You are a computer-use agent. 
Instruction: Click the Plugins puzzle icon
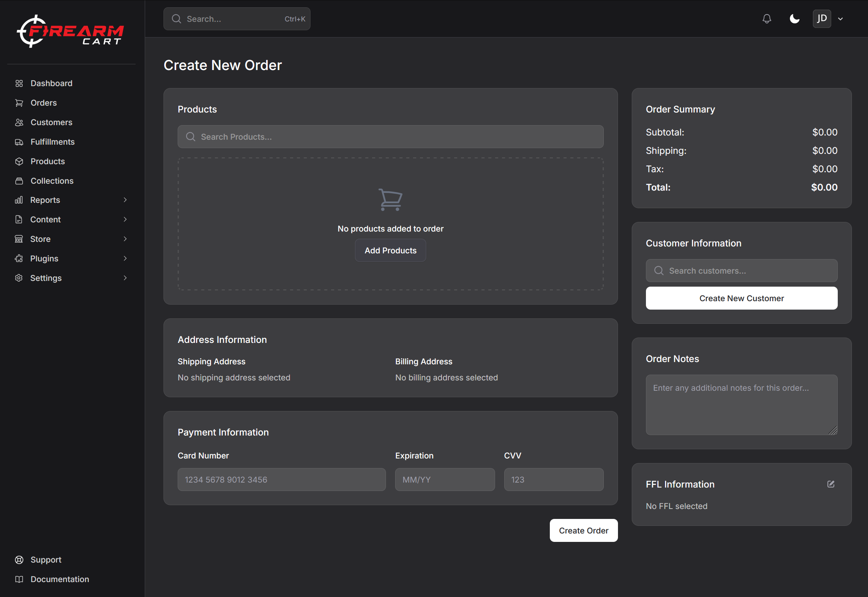[19, 259]
